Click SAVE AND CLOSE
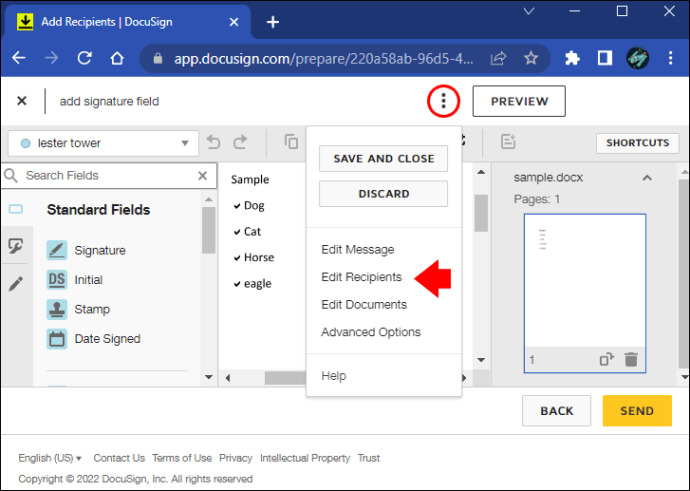This screenshot has height=491, width=690. [x=383, y=158]
